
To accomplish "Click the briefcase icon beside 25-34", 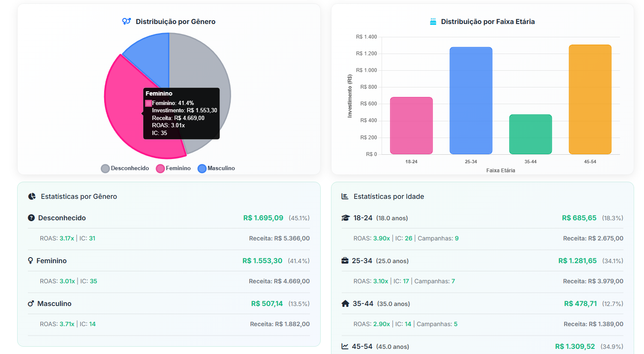I will pyautogui.click(x=345, y=261).
